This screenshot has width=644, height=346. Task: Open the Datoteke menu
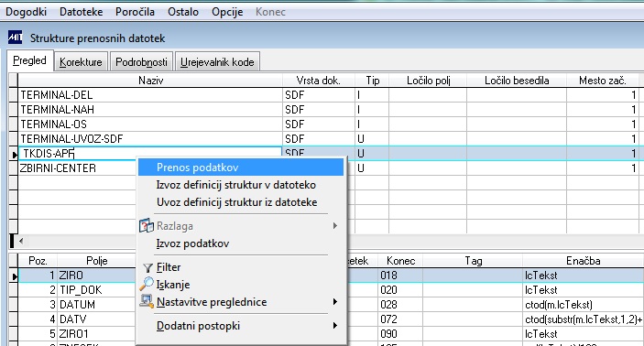click(81, 12)
